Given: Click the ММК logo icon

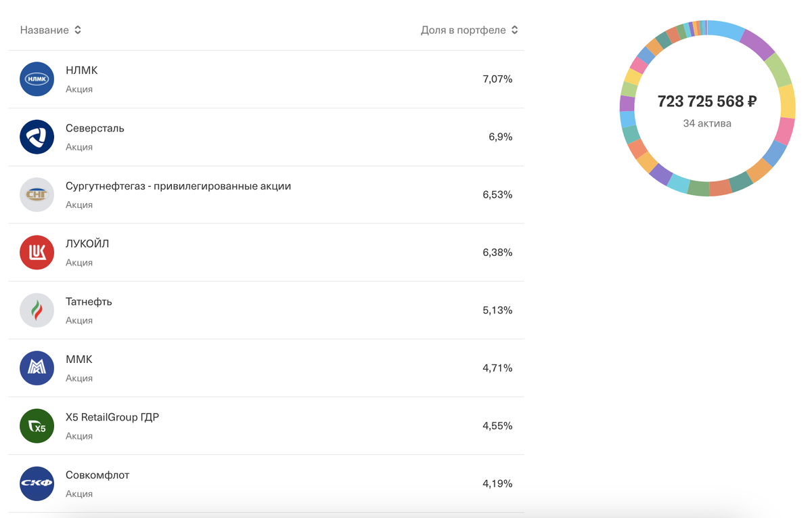Looking at the screenshot, I should tap(37, 368).
